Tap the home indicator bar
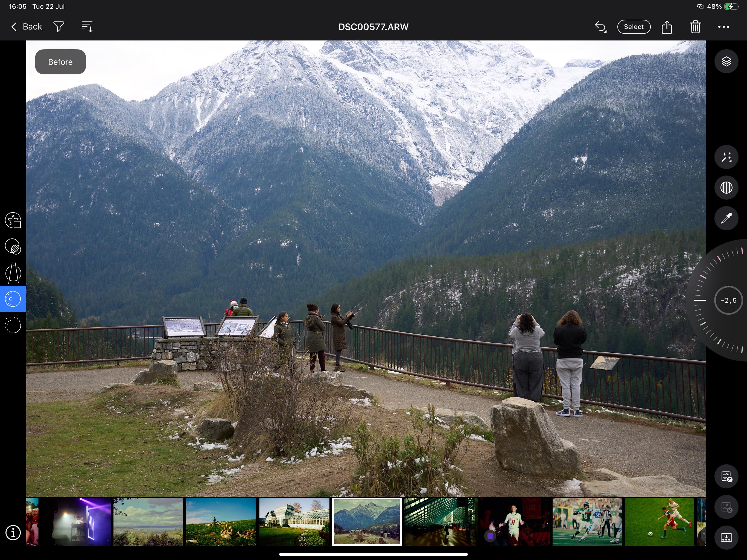This screenshot has width=747, height=560. 373,554
